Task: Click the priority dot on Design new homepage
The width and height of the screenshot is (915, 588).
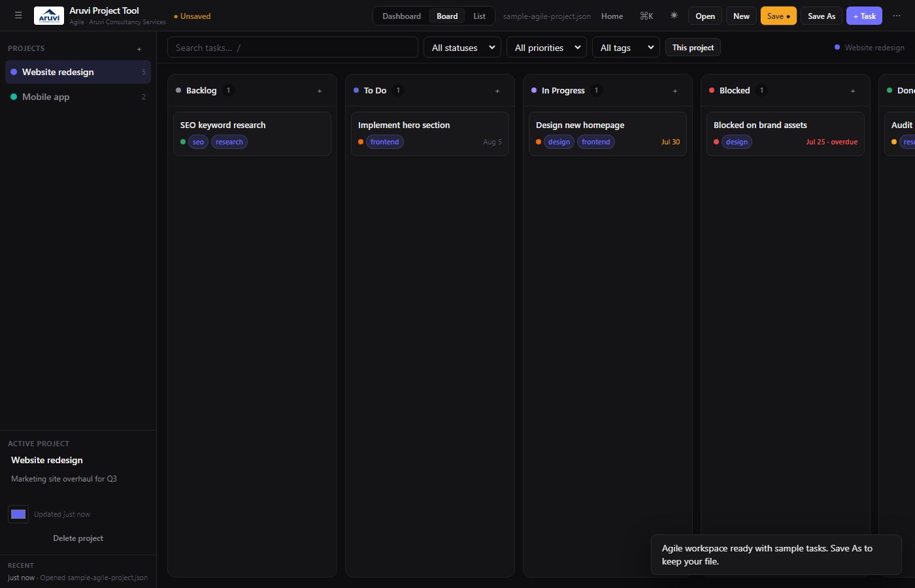Action: (x=539, y=142)
